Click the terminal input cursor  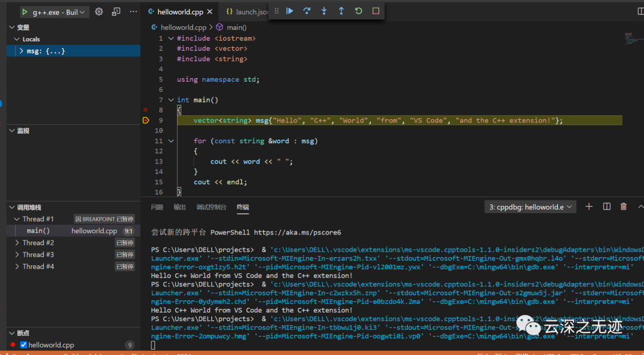coord(153,345)
